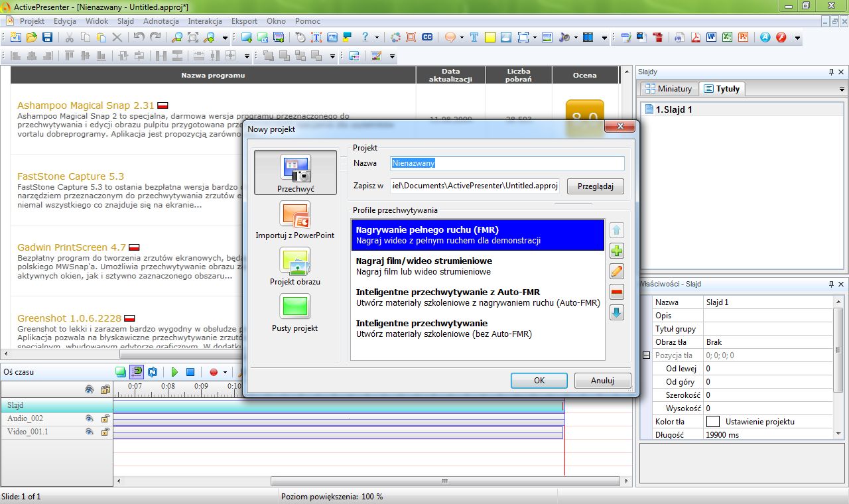
Task: Expand export toolbar overflow arrow
Action: coord(797,38)
